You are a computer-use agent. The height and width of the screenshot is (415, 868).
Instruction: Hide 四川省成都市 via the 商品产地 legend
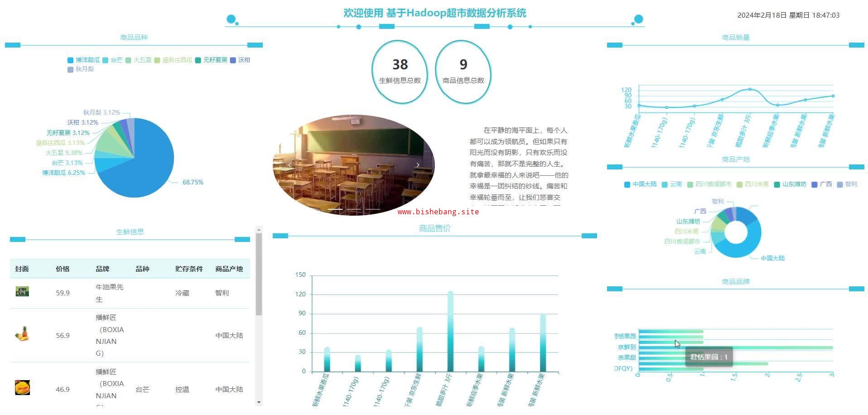709,184
